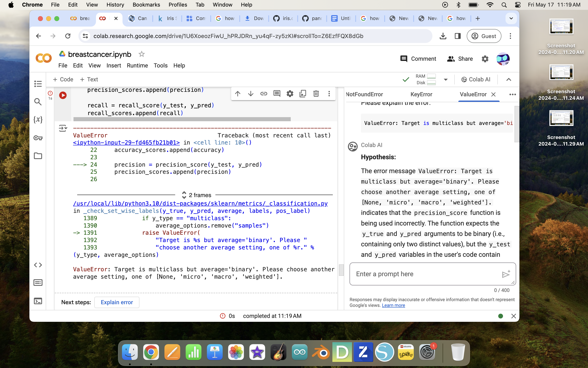588x368 pixels.
Task: Open the user account avatar
Action: (x=503, y=59)
